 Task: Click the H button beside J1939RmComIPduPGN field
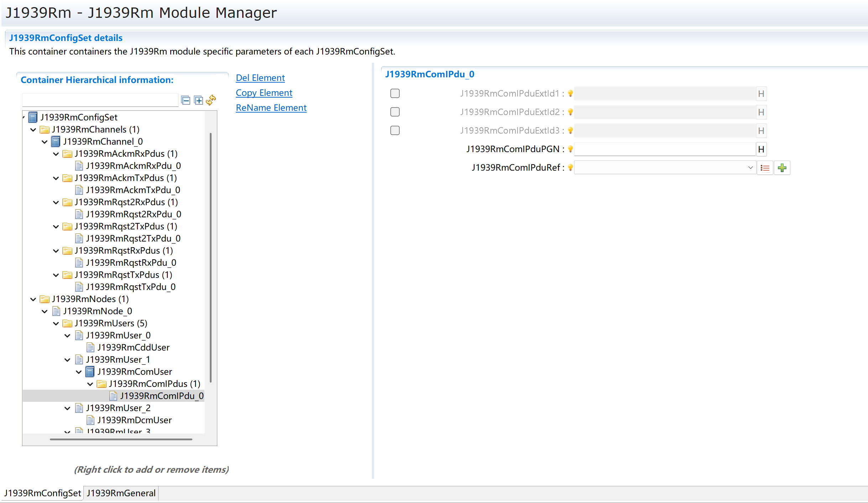click(761, 149)
